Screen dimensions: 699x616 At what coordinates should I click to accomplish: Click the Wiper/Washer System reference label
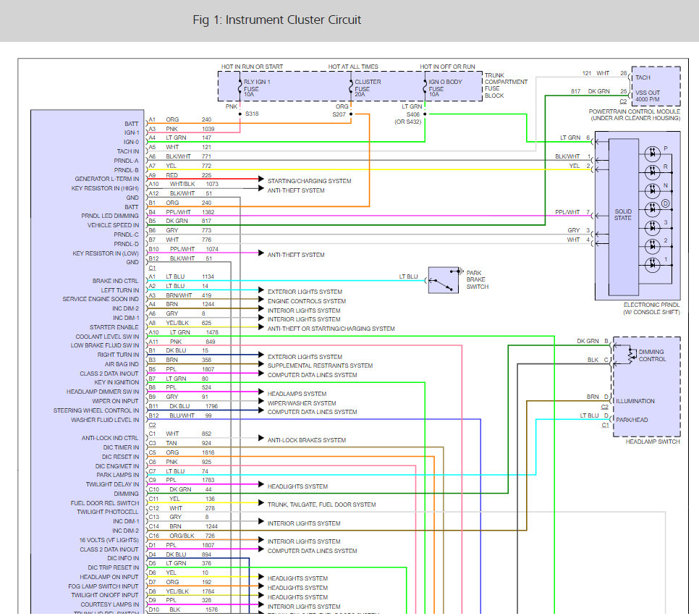coord(302,403)
